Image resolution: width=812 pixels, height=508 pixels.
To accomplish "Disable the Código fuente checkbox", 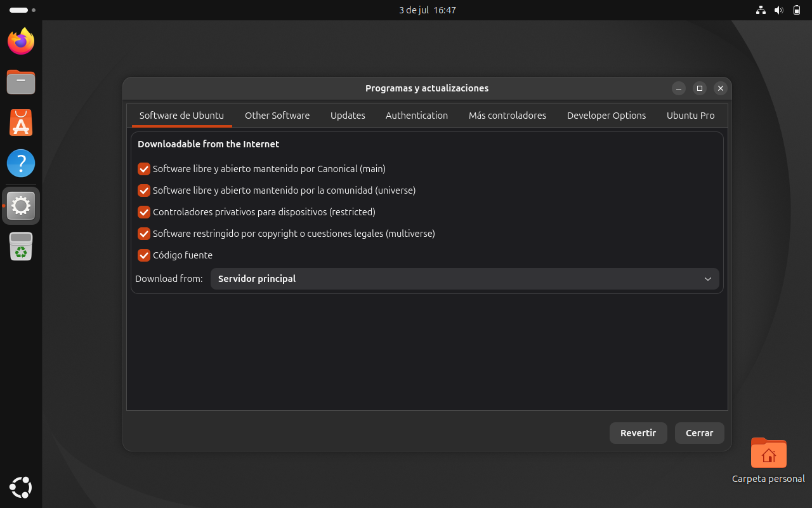I will 144,255.
